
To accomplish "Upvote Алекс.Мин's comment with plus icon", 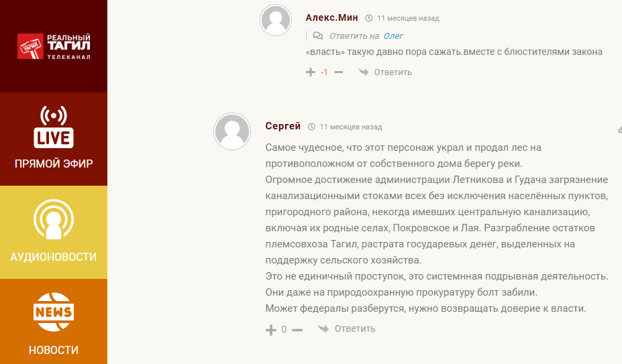I will tap(310, 72).
